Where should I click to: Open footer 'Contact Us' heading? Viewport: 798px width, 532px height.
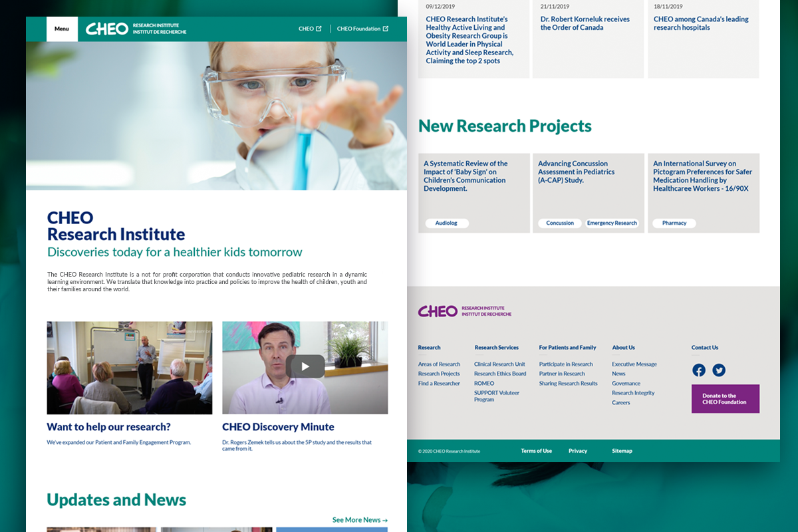(x=705, y=348)
